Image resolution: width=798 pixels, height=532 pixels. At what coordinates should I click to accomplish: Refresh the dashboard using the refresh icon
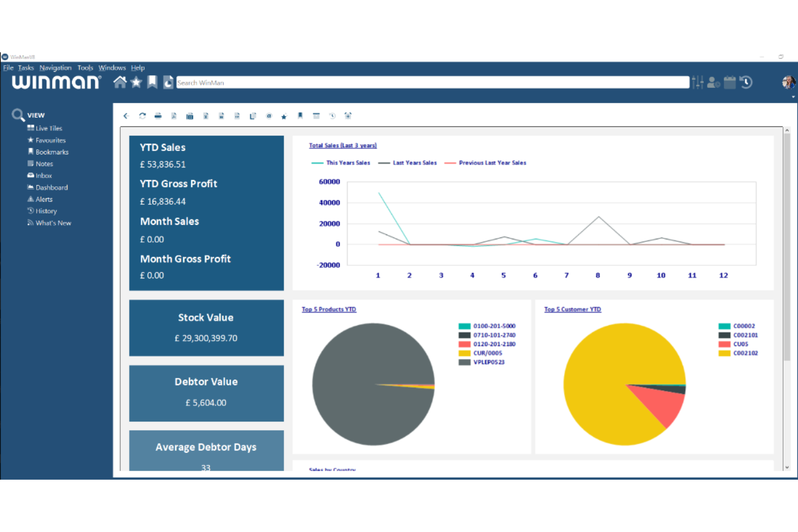click(x=142, y=115)
